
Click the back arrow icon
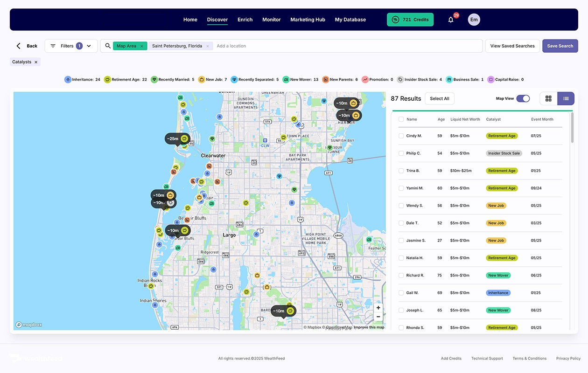[19, 46]
